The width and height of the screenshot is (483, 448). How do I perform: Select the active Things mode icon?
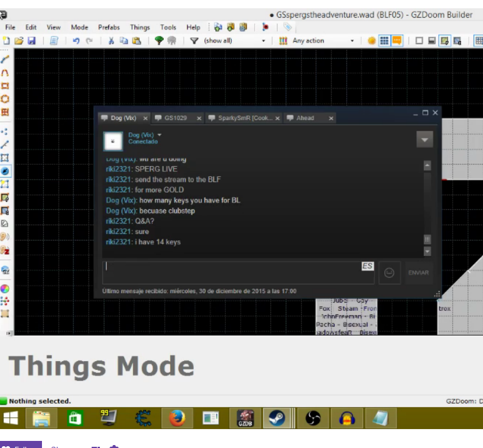point(5,171)
